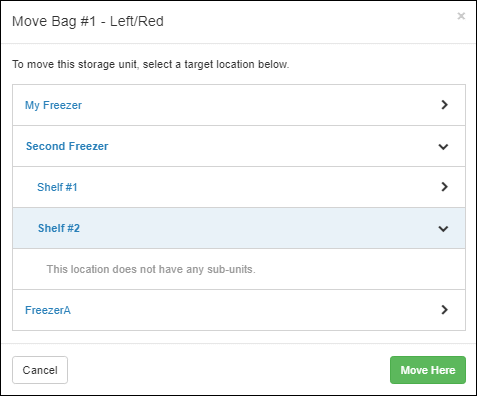
Task: Click the Move Bag #1 - Left/Red title
Action: (88, 21)
